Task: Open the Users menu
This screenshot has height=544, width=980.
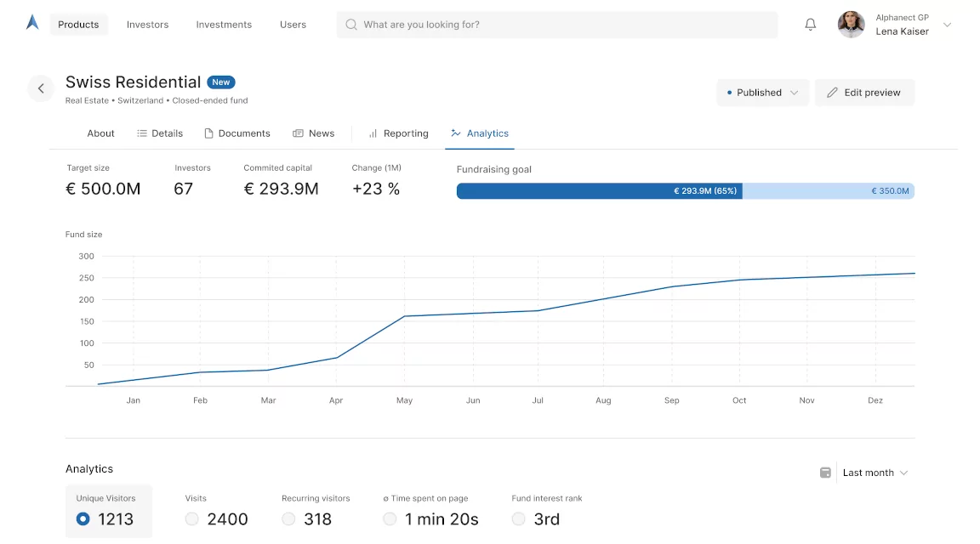Action: click(293, 25)
